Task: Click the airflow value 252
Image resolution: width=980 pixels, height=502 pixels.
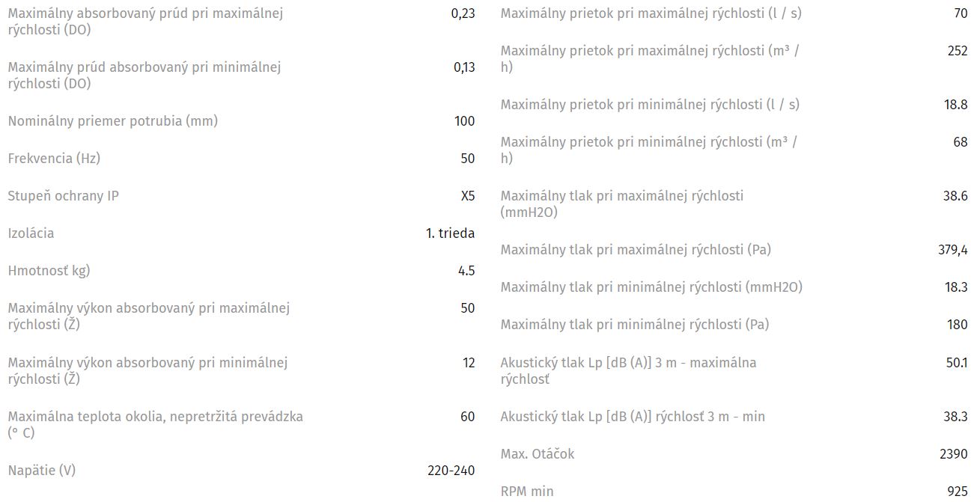Action: pyautogui.click(x=957, y=50)
